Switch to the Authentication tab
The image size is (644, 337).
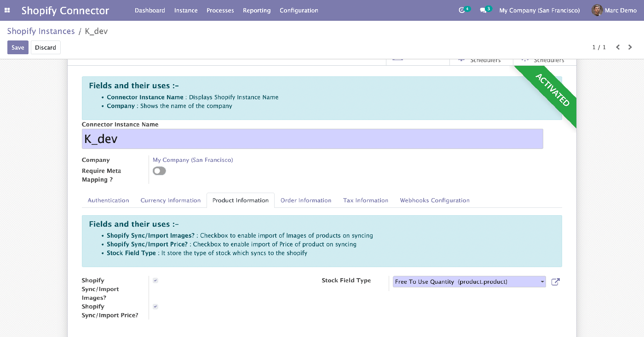point(109,200)
